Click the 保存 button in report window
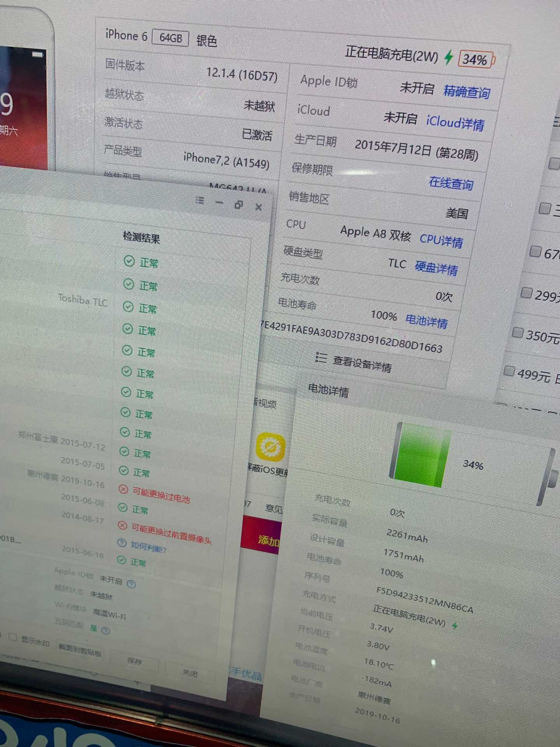The image size is (560, 747). 135,661
